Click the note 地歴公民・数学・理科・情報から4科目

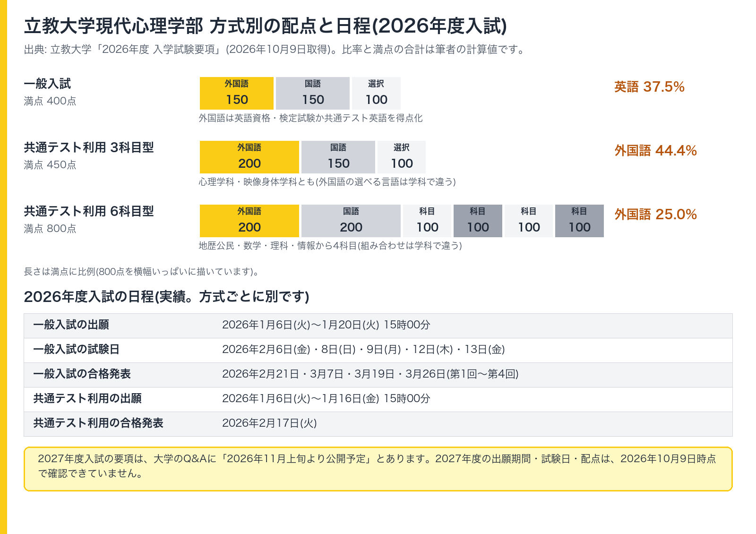pos(330,246)
